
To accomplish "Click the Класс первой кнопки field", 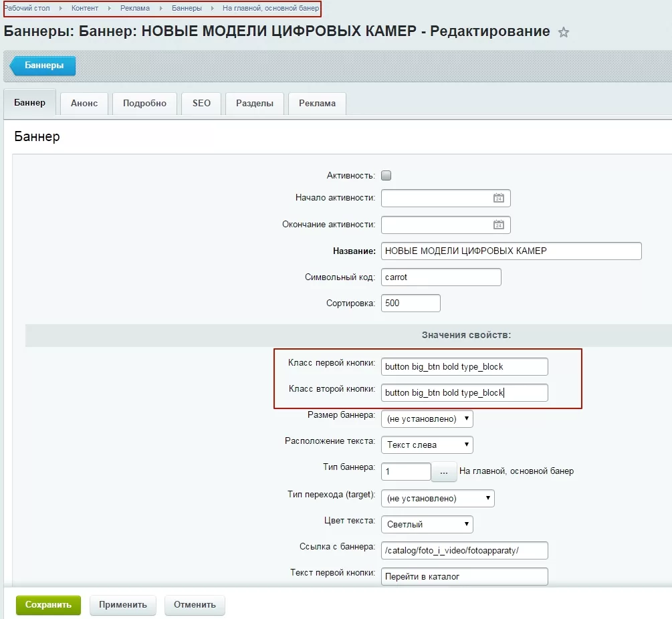I will point(465,366).
